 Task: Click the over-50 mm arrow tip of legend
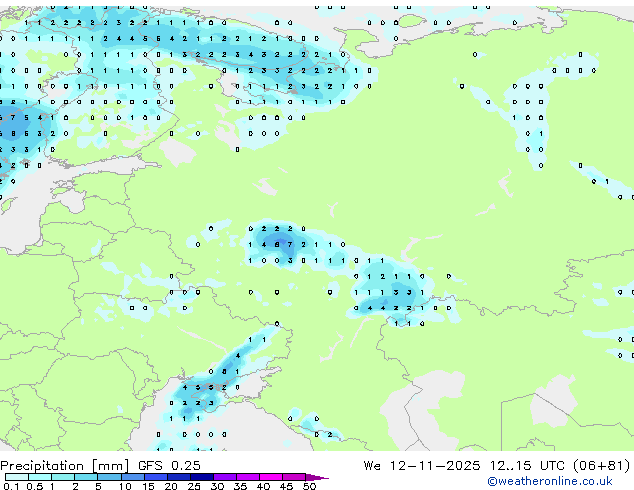click(x=317, y=478)
